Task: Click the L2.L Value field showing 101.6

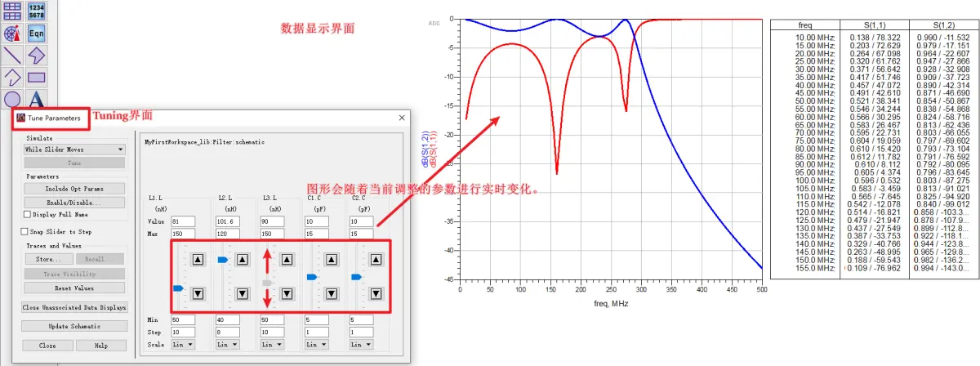Action: point(228,221)
